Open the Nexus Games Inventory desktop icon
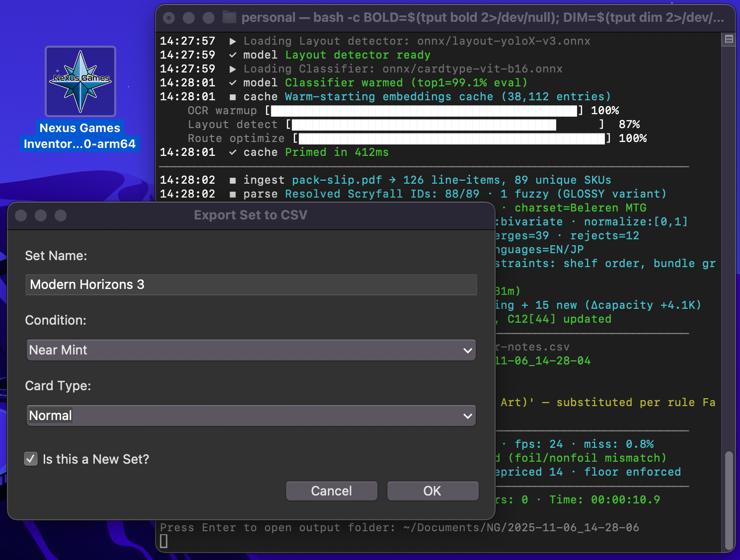 (x=80, y=82)
